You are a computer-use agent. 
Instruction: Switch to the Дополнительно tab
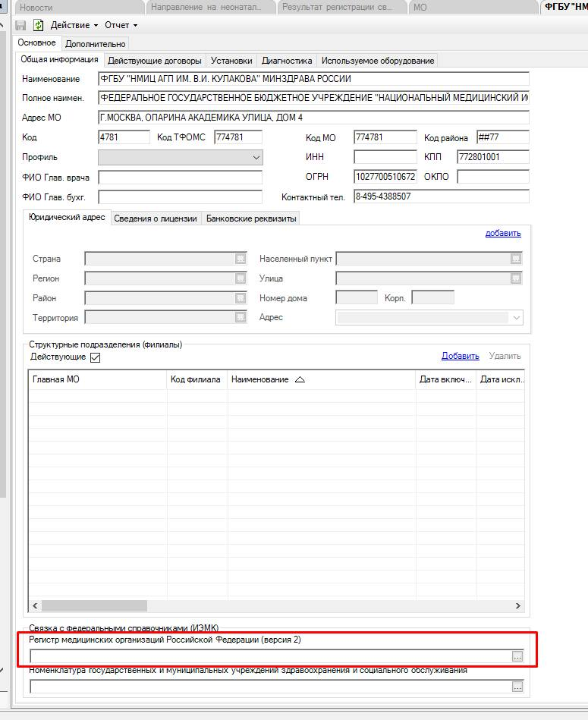tap(96, 44)
